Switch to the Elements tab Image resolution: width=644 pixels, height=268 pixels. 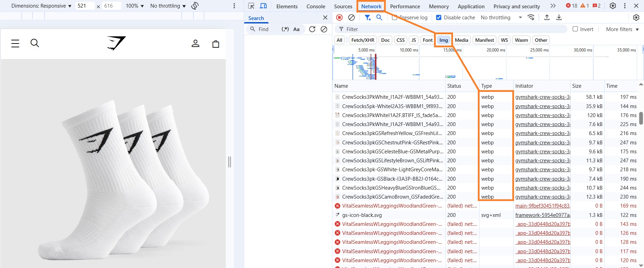point(287,6)
